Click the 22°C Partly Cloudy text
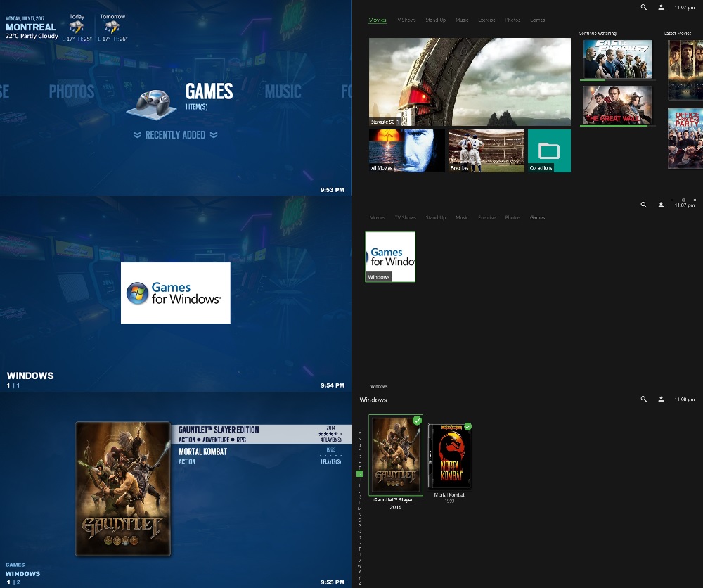 pos(32,36)
